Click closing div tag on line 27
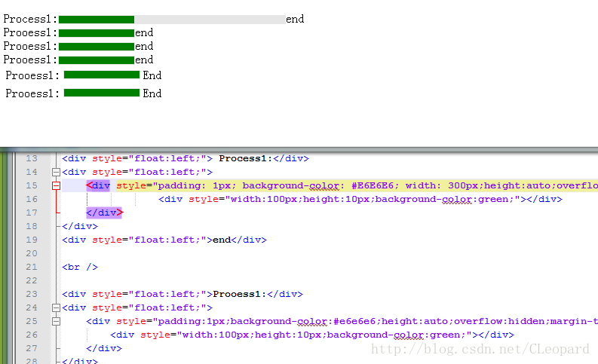598x364 pixels. click(x=104, y=348)
